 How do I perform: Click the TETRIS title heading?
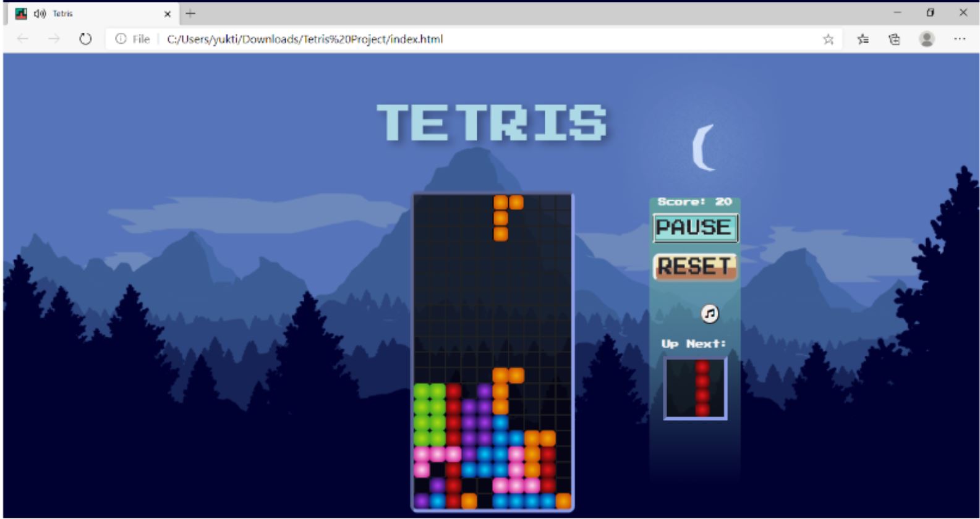(492, 122)
